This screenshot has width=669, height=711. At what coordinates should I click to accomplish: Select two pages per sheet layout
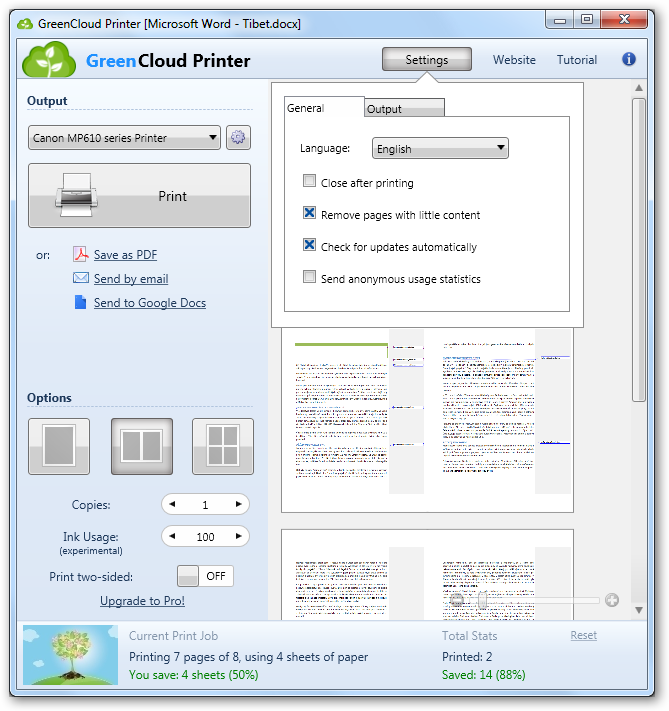click(x=142, y=446)
